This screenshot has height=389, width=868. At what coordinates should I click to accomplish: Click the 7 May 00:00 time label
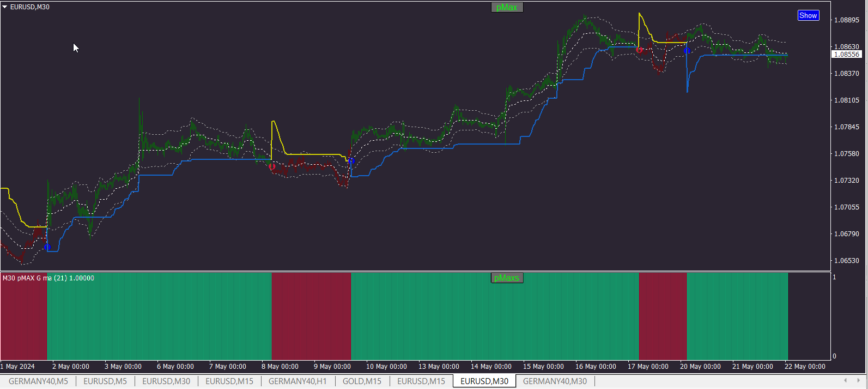click(x=227, y=367)
